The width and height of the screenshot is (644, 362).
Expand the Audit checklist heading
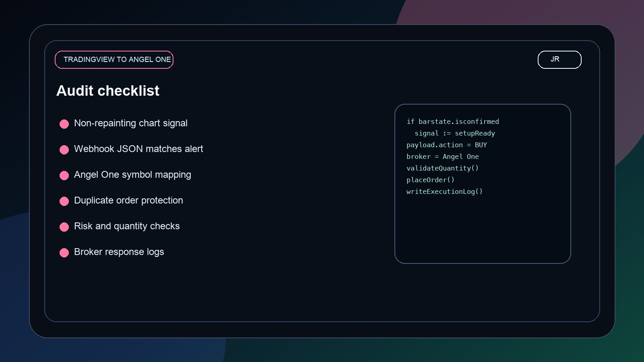tap(108, 90)
